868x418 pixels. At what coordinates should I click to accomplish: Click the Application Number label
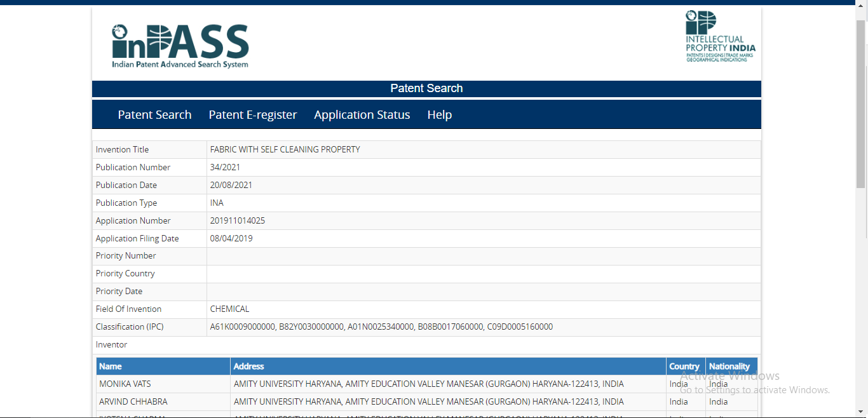click(x=133, y=220)
